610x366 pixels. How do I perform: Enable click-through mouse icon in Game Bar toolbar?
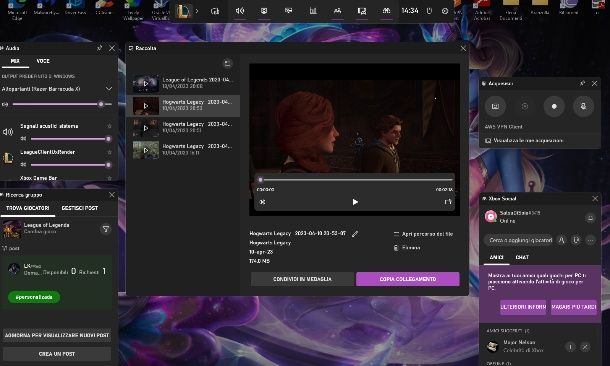[429, 11]
